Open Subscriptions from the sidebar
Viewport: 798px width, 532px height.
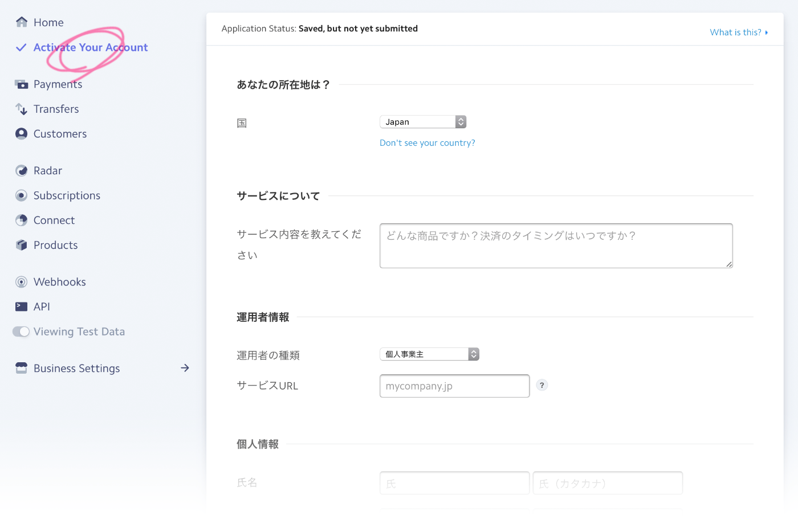click(67, 195)
